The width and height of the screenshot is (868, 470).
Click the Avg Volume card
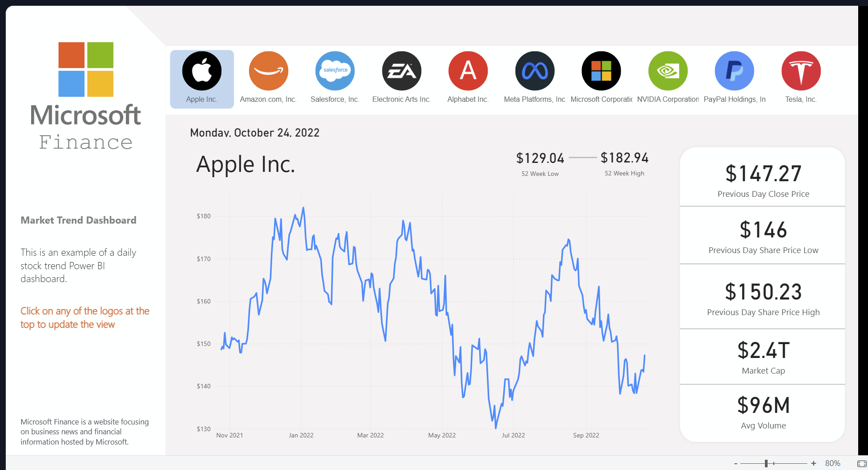(x=763, y=412)
